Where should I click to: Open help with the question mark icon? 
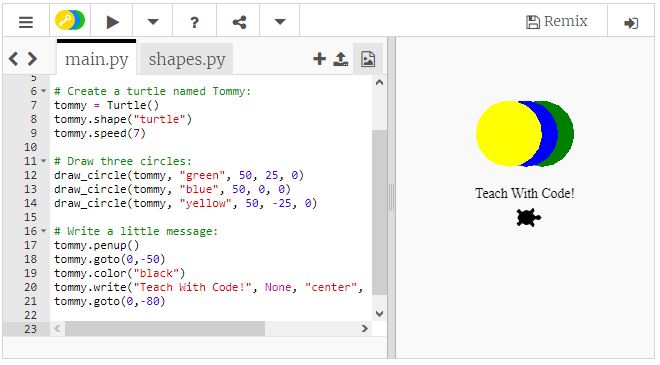pos(194,22)
